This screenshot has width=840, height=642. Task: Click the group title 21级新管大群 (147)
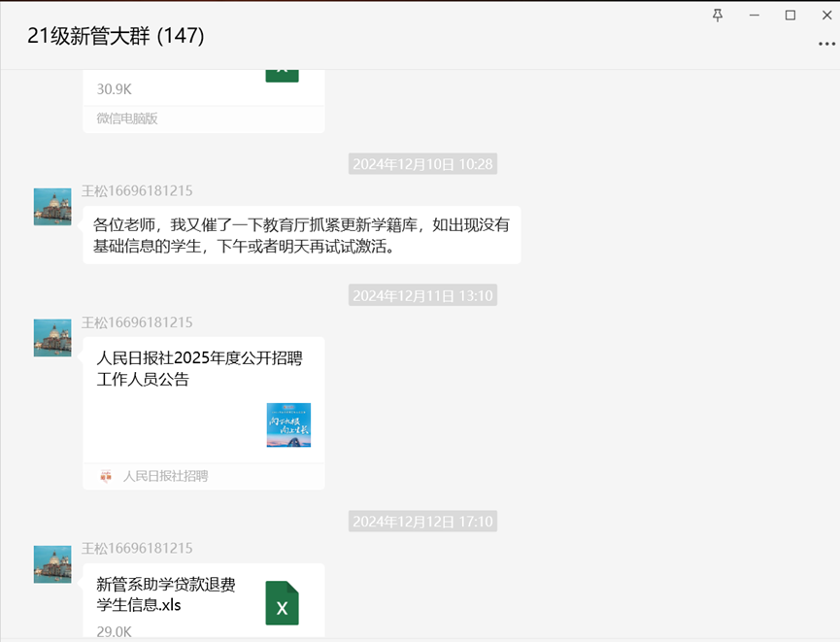(116, 36)
